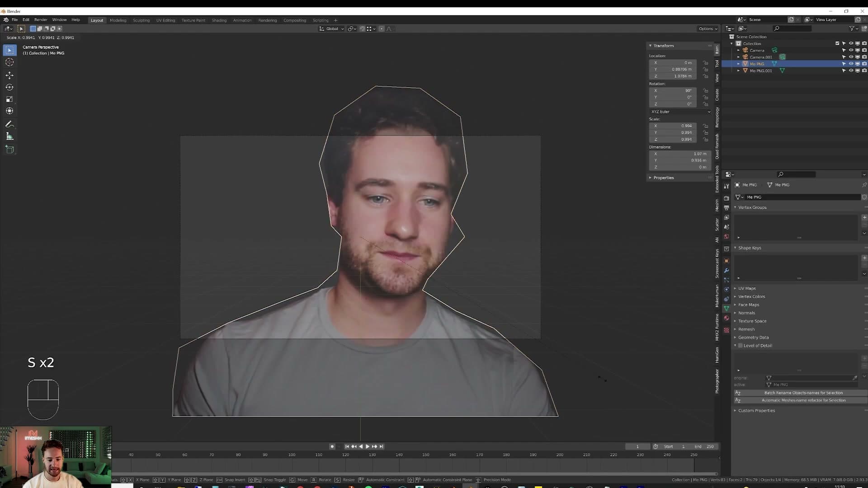Expand the Me PNG outliner row
This screenshot has height=488, width=868.
pyautogui.click(x=739, y=64)
